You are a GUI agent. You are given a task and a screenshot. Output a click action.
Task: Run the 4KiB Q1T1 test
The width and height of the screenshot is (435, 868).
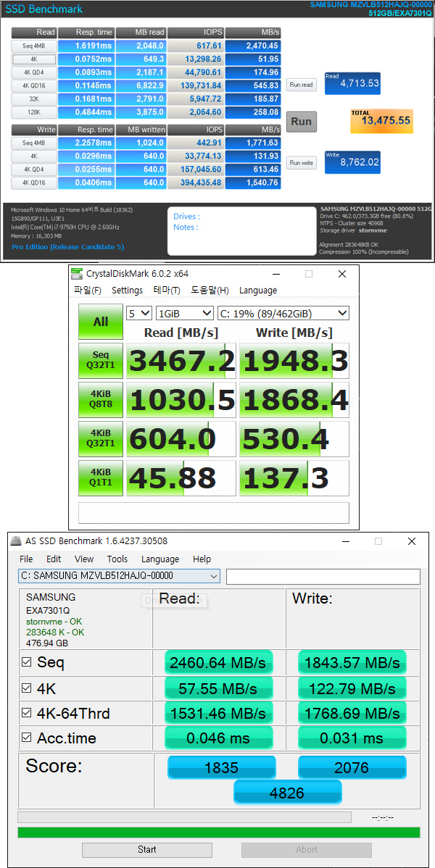[100, 478]
